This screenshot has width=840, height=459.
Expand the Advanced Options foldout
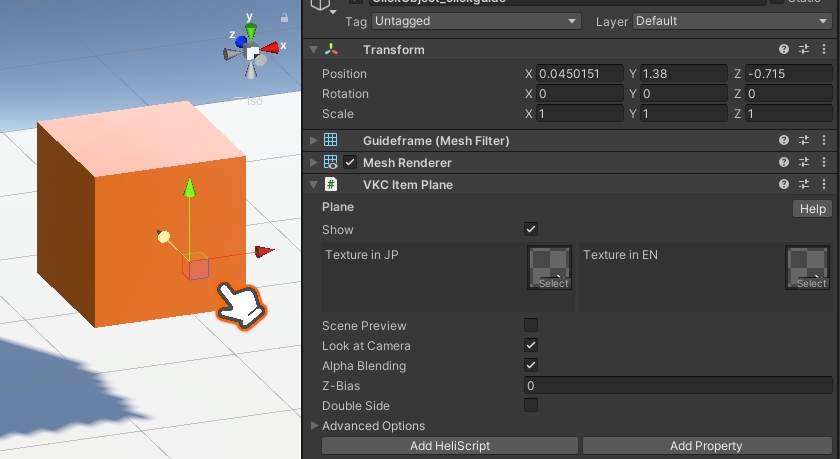pyautogui.click(x=314, y=426)
